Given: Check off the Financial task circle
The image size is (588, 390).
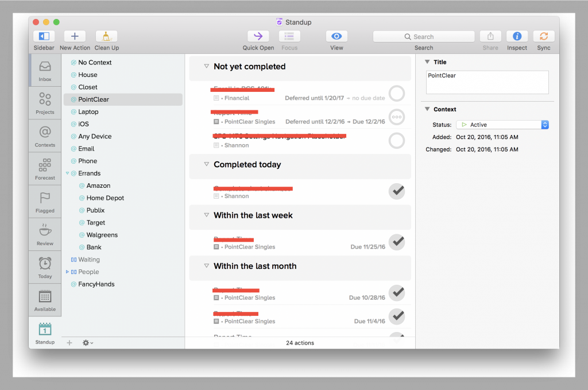Looking at the screenshot, I should tap(397, 93).
